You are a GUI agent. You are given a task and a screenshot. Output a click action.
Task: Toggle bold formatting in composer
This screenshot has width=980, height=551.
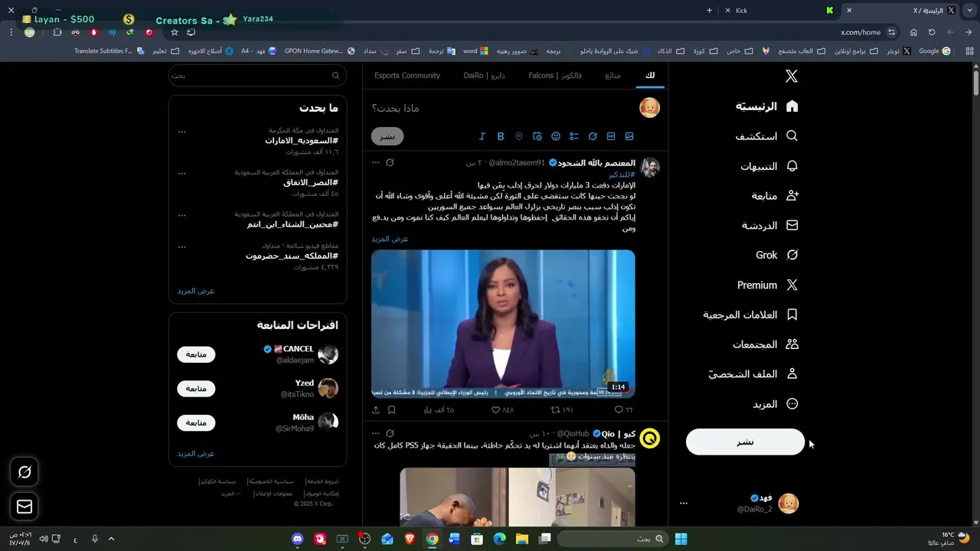click(501, 136)
